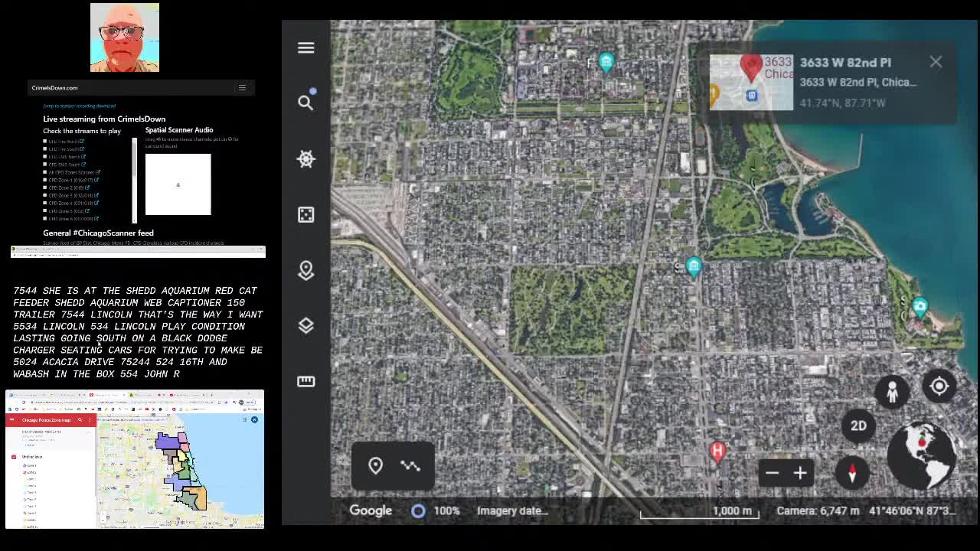
Task: Click the red H hospital marker on map
Action: tap(717, 452)
